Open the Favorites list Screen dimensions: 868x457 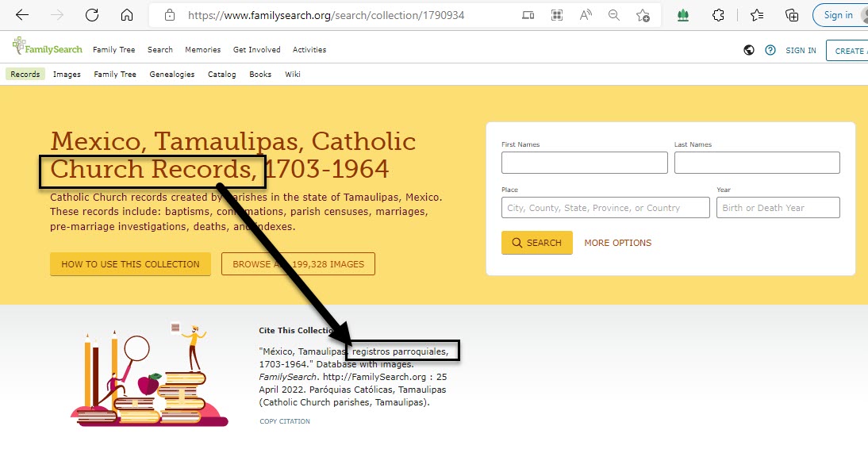coord(757,15)
